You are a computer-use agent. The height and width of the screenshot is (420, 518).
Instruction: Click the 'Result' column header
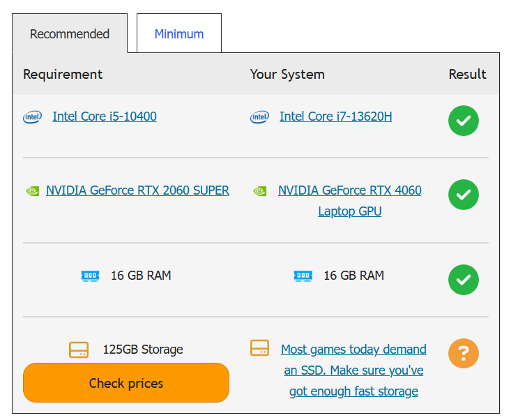tap(468, 75)
